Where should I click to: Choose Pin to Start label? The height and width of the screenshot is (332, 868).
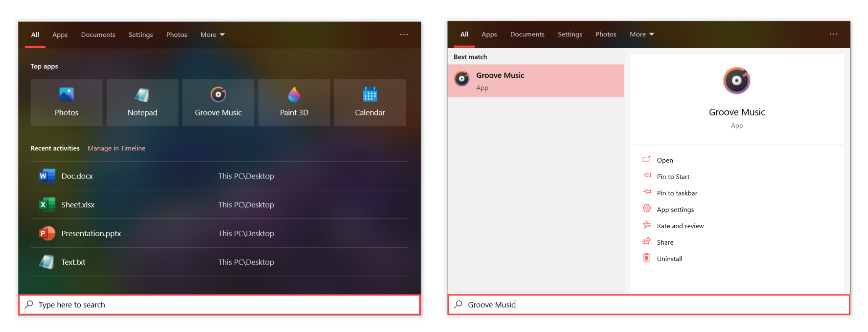coord(673,176)
